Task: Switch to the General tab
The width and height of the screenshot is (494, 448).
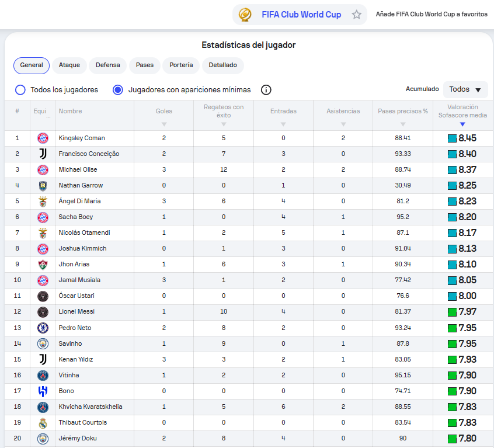Action: point(32,65)
